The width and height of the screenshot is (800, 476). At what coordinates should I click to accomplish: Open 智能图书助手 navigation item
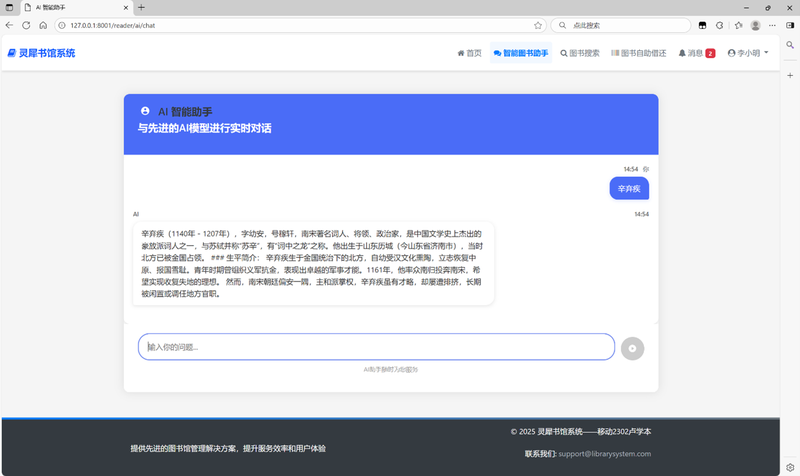[521, 53]
